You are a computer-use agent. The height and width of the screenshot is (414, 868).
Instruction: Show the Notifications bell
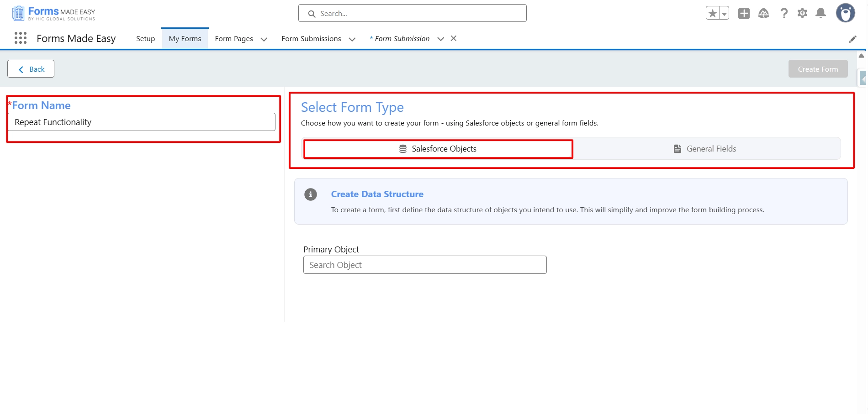coord(820,13)
